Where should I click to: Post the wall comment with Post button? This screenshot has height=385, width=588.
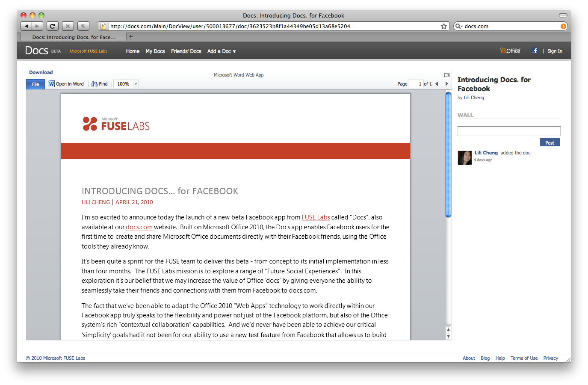550,142
